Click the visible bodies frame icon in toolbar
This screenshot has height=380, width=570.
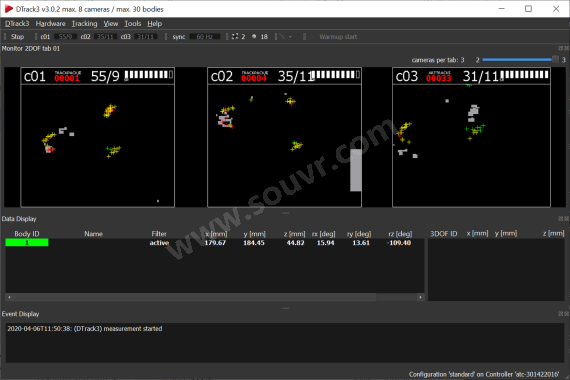pyautogui.click(x=235, y=36)
